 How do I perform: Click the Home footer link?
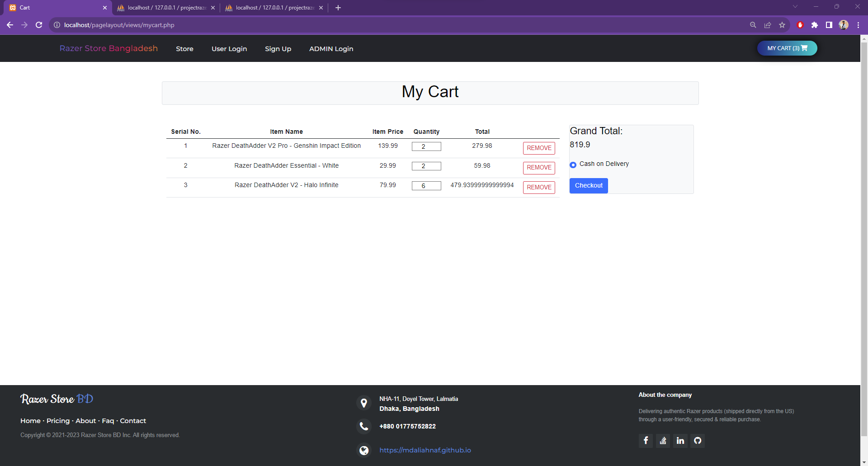tap(30, 421)
